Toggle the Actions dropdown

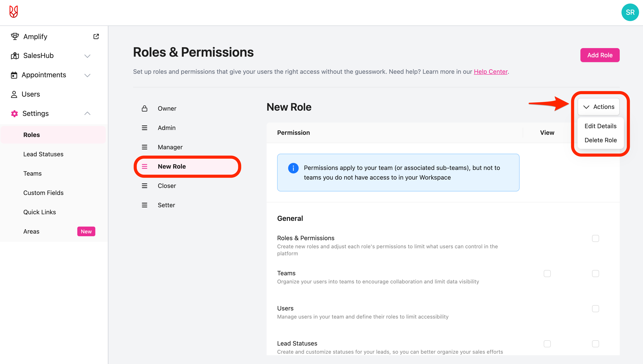[x=598, y=107]
